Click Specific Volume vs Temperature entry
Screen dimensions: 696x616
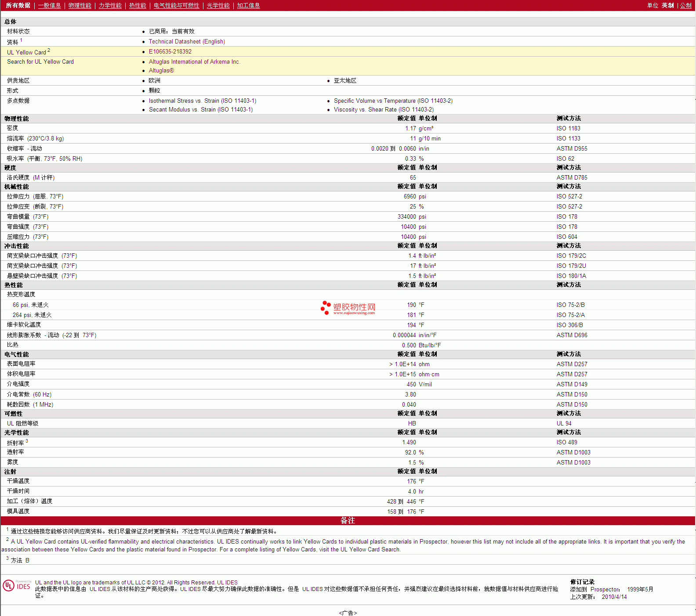393,101
